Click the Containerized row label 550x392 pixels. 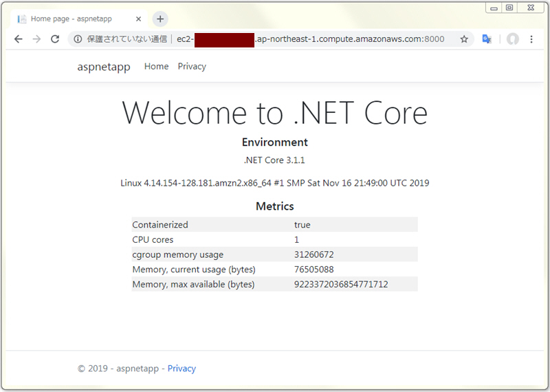click(160, 225)
